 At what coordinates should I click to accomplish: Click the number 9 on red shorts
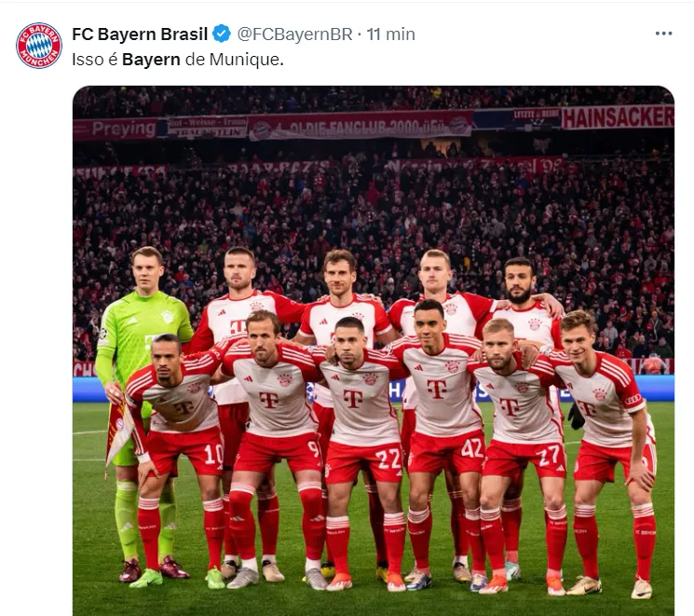click(313, 449)
